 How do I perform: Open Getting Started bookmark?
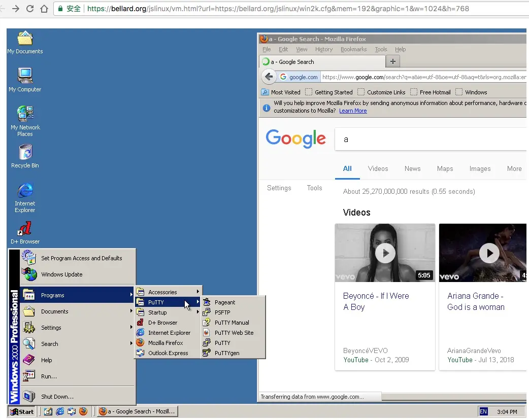click(x=329, y=92)
